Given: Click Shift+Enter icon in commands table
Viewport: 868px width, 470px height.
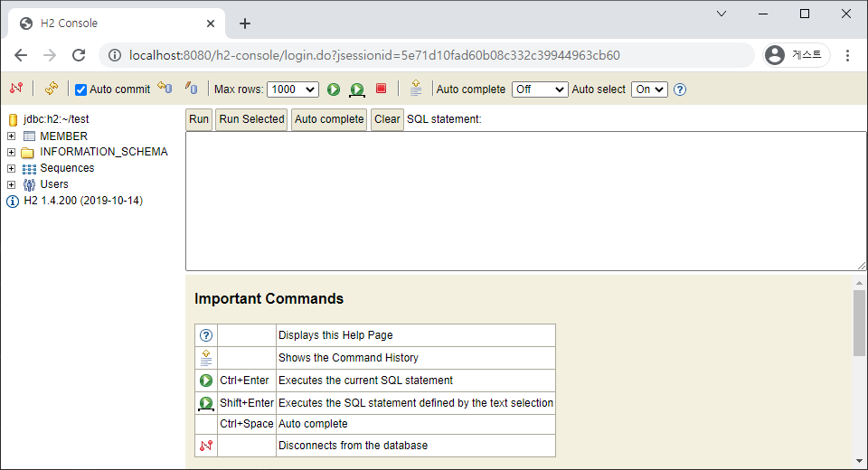Looking at the screenshot, I should pos(206,404).
